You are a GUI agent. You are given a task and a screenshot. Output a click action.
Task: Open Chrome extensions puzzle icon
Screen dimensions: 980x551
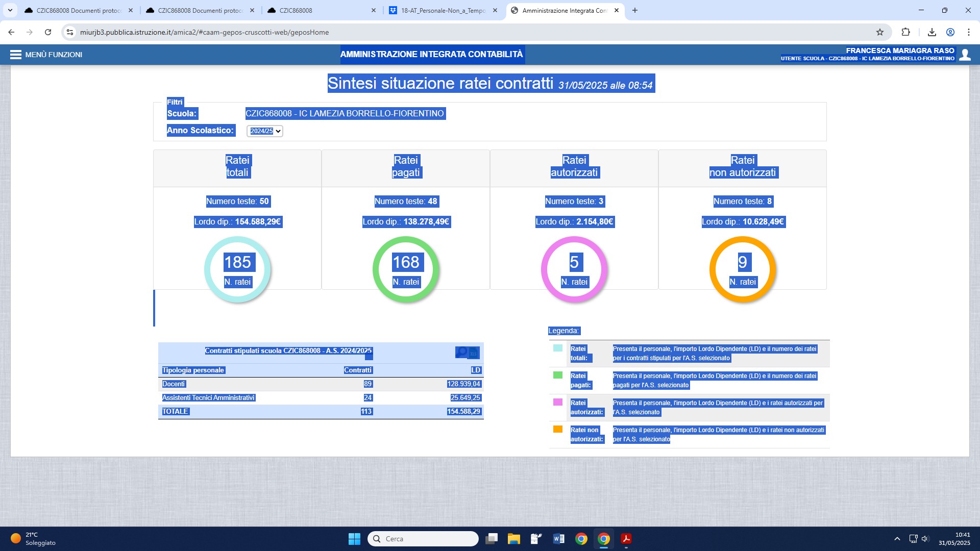coord(905,32)
